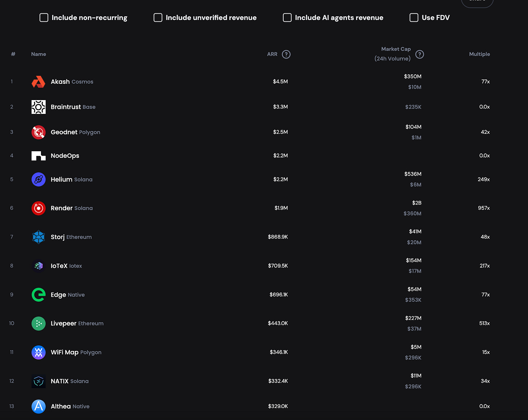Open the Livepeer project link
Screen dimensions: 528x420
coord(63,324)
